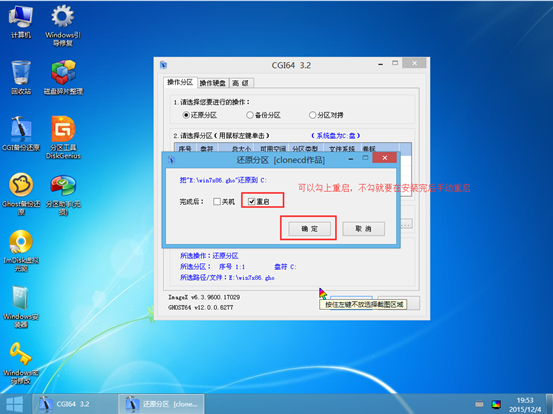553x414 pixels.
Task: Click the colorful display icon in tray
Action: [x=496, y=404]
